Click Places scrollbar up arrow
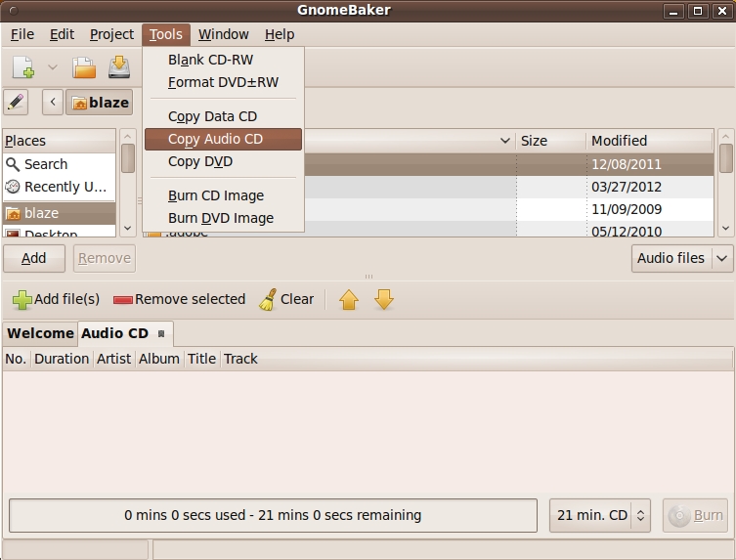 click(x=128, y=136)
